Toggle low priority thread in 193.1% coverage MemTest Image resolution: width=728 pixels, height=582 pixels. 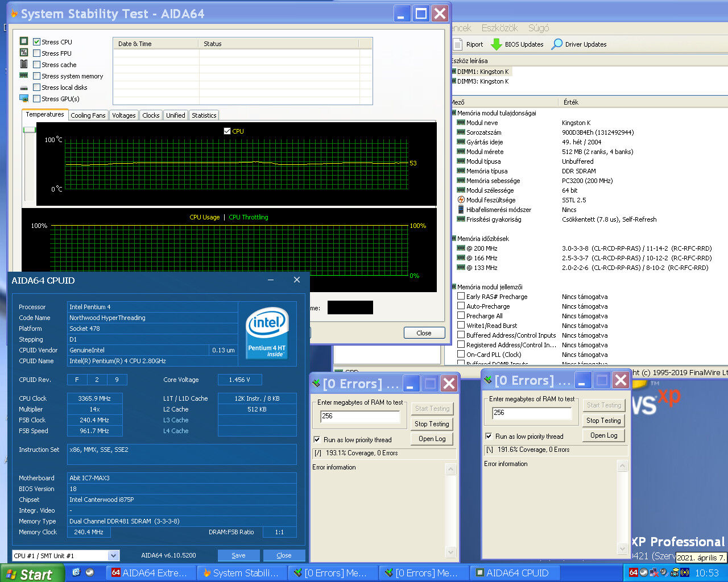pyautogui.click(x=317, y=439)
